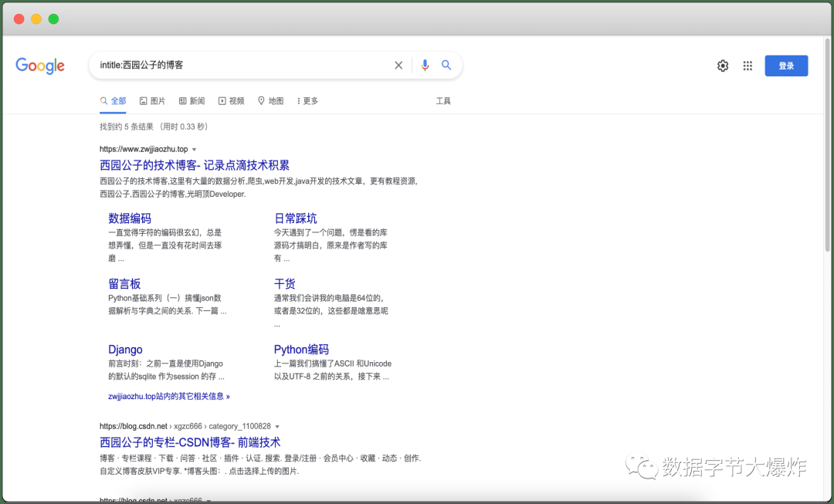Open the 留言板 sitelink
This screenshot has height=504, width=834.
(124, 284)
